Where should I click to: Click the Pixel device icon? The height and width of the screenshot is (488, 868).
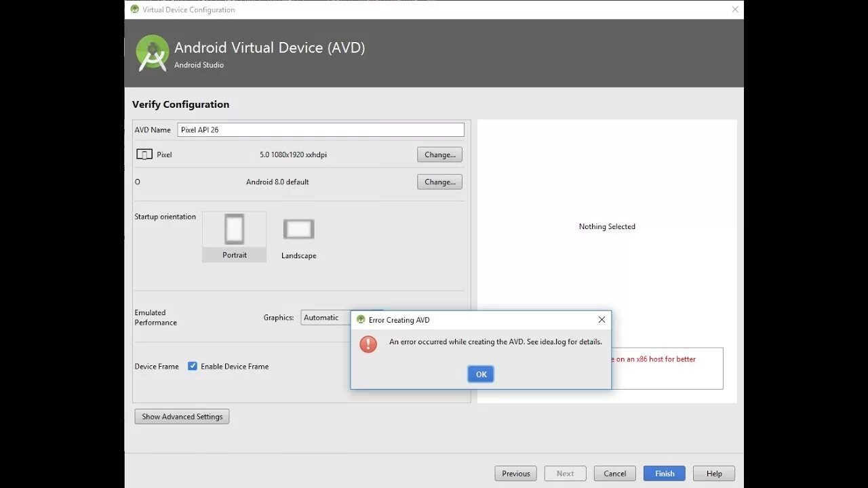point(144,155)
